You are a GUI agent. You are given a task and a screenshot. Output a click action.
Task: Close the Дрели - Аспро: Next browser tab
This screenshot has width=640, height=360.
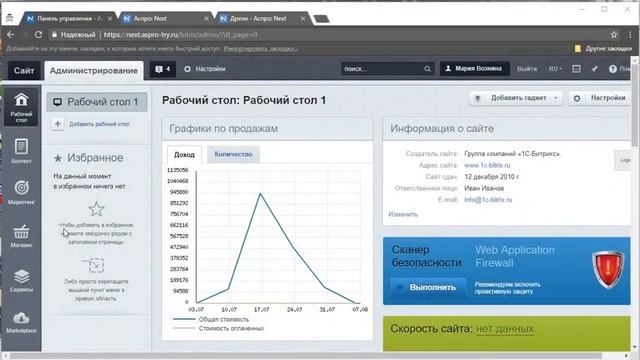coord(303,18)
